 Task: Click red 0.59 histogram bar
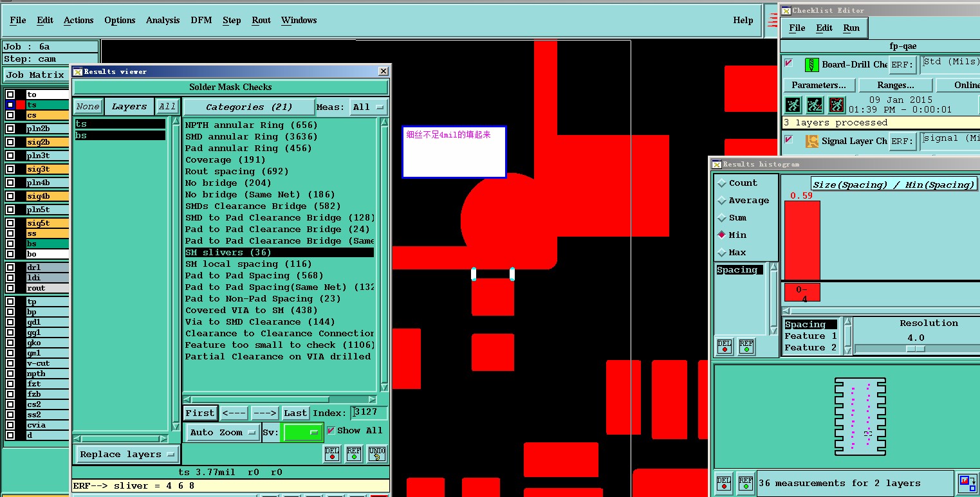[x=802, y=240]
